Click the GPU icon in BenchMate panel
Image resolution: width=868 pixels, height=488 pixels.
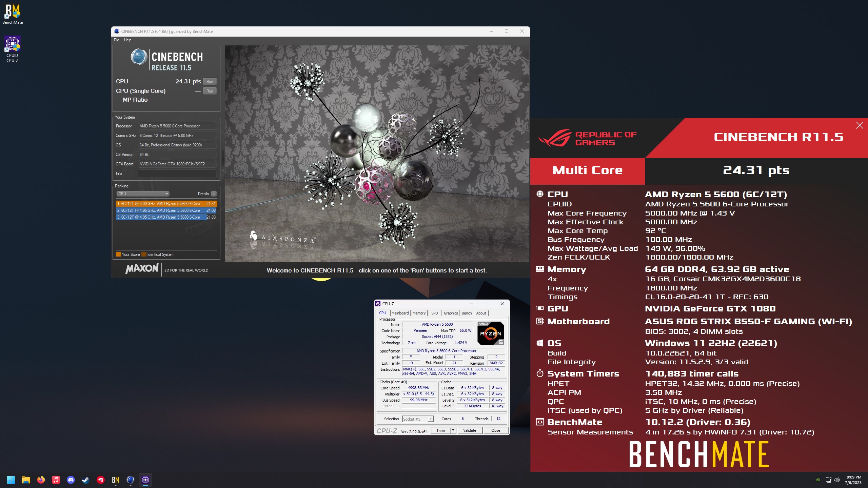pyautogui.click(x=540, y=308)
